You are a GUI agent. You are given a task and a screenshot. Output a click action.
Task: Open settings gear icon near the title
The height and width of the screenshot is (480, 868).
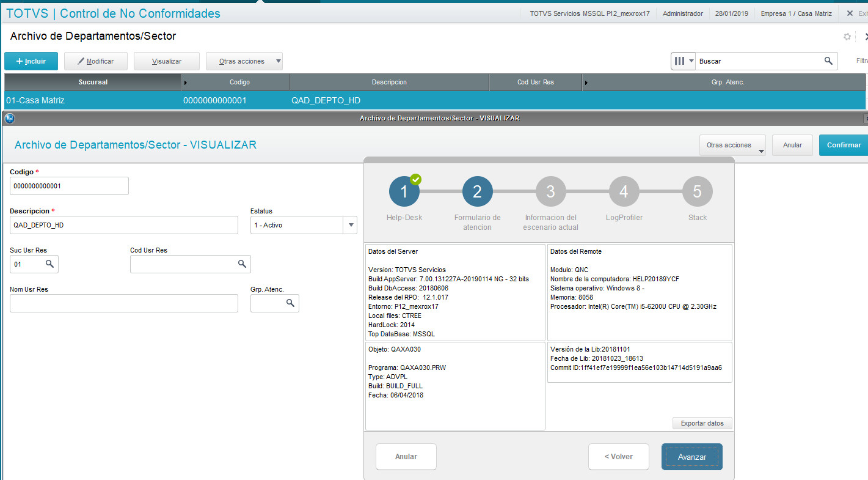tap(847, 37)
